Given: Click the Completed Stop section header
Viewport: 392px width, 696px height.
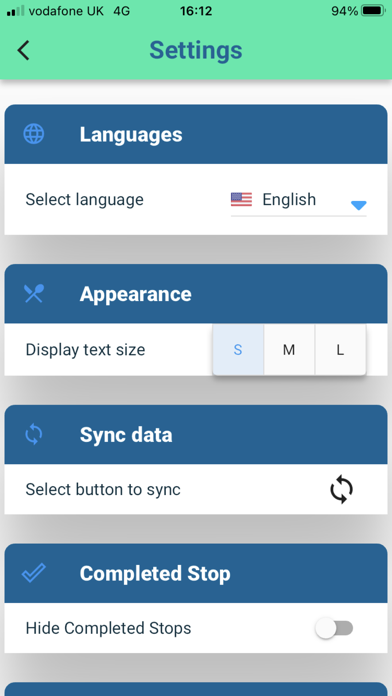Looking at the screenshot, I should point(196,573).
